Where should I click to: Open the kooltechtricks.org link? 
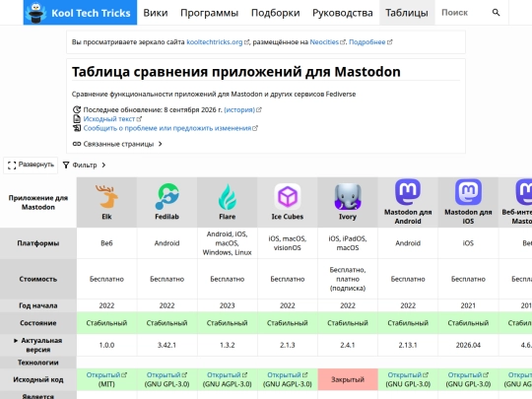pyautogui.click(x=215, y=42)
